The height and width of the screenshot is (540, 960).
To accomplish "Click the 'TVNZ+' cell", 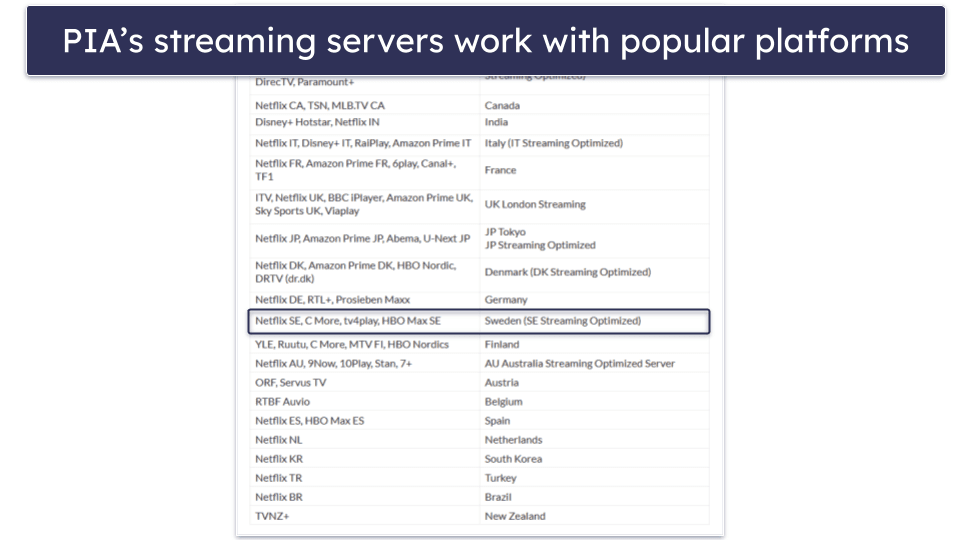I will pyautogui.click(x=364, y=516).
